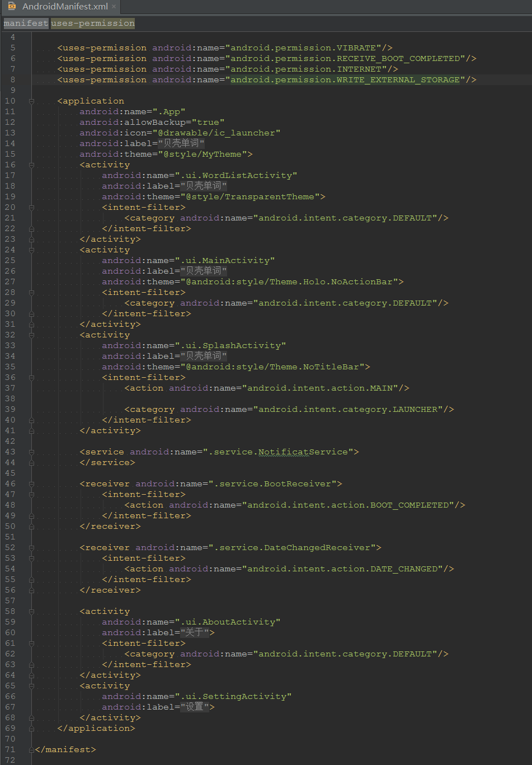Click the .ui.SplashActivity name value
This screenshot has height=765, width=532.
coord(230,346)
